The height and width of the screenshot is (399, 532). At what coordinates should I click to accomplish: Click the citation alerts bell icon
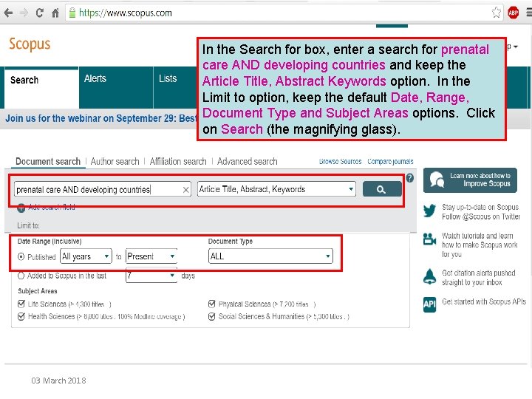click(x=429, y=276)
